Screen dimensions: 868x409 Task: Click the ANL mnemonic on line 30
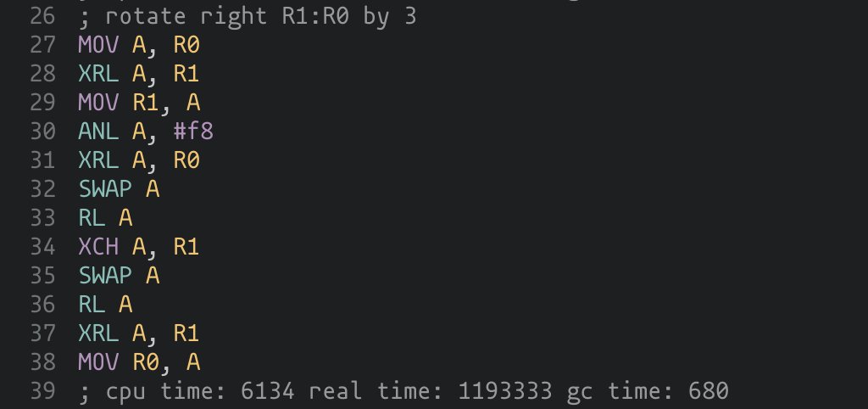(x=98, y=132)
